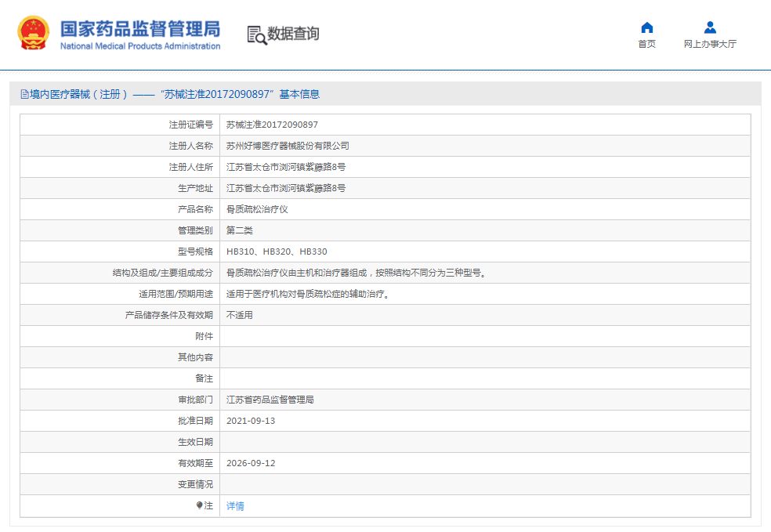
Task: Click the 审批部门 label
Action: [x=195, y=400]
